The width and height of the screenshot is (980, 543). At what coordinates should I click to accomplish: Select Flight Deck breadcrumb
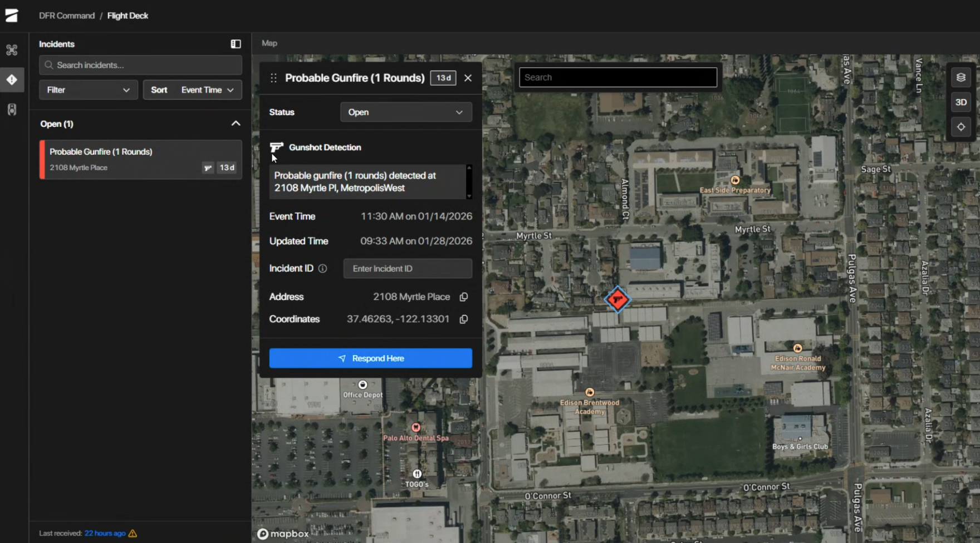coord(128,16)
